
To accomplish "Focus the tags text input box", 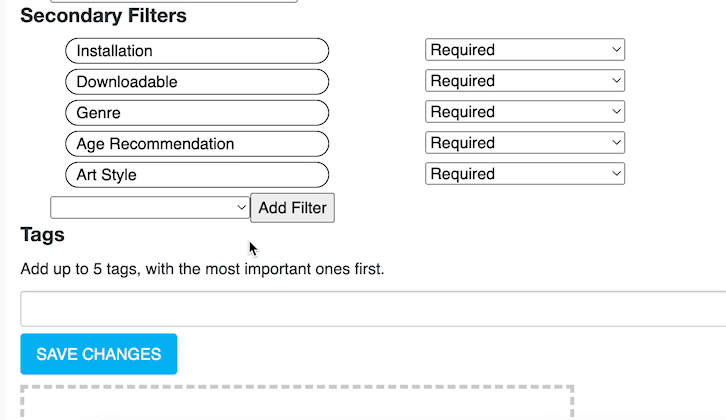I will (373, 308).
